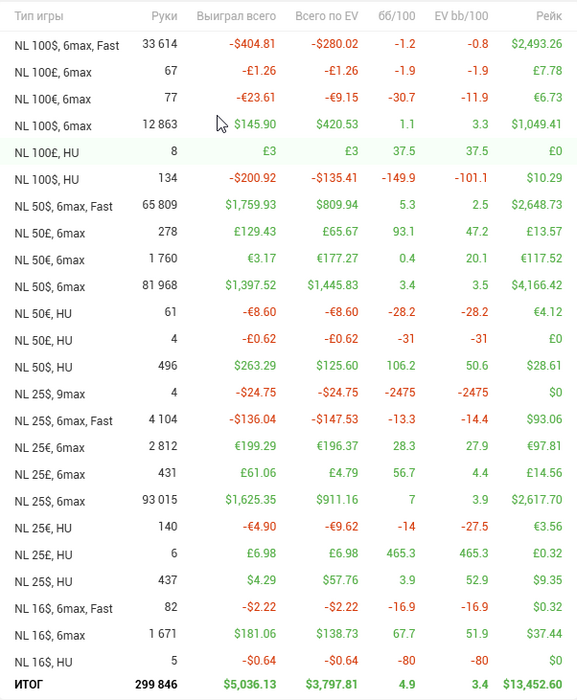This screenshot has height=700, width=577.
Task: Click the $13,452.60 total rake value
Action: pos(532,684)
